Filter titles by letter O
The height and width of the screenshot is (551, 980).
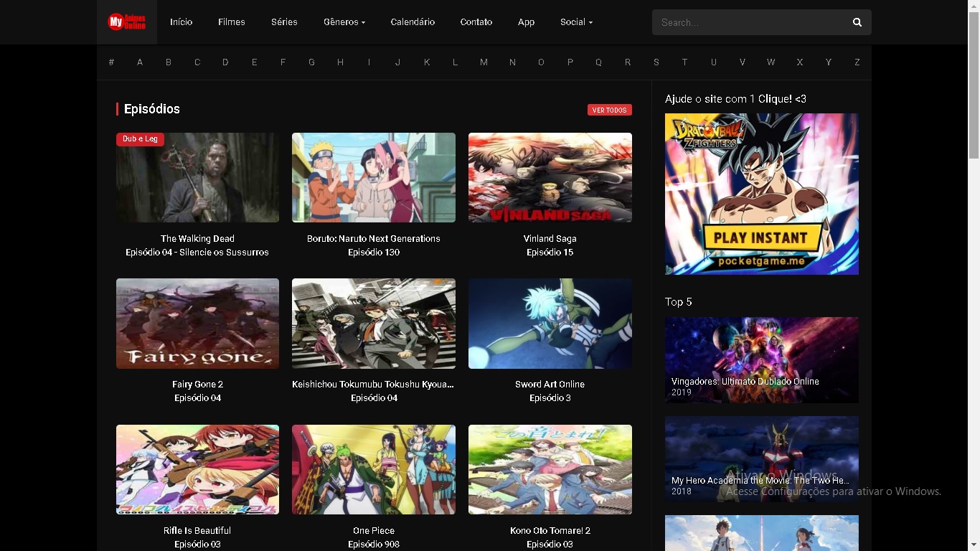pos(541,62)
